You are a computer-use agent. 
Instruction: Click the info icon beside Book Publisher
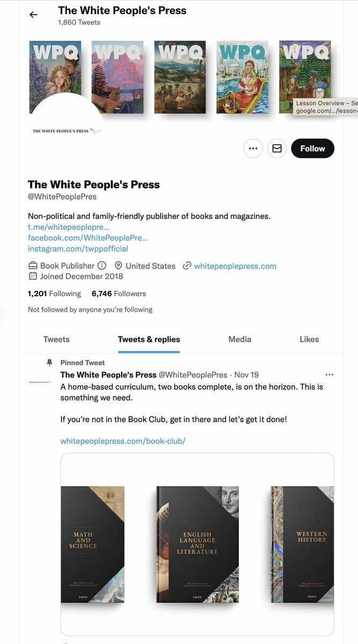[102, 266]
